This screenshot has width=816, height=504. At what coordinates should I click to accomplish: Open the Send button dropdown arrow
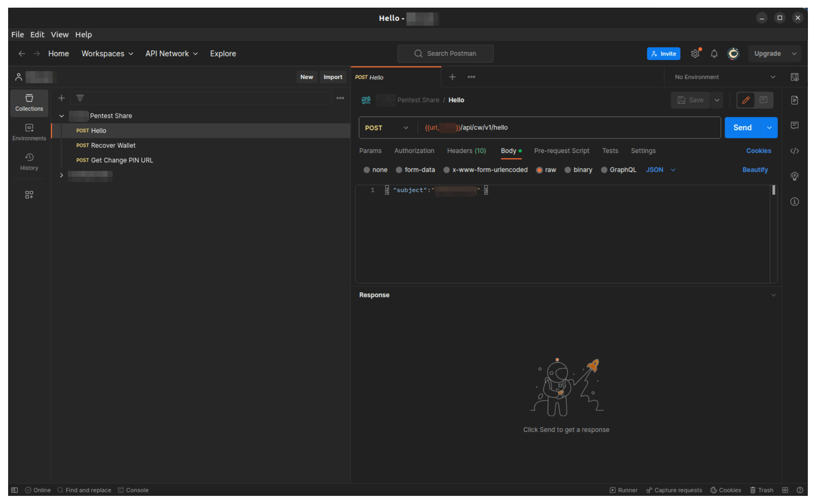pos(769,128)
